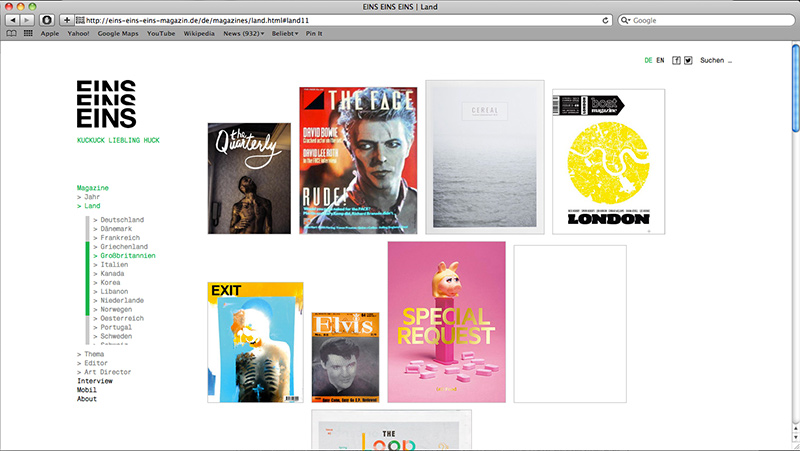Select Italien in the country list
Screen dimensions: 800x451
coord(111,265)
